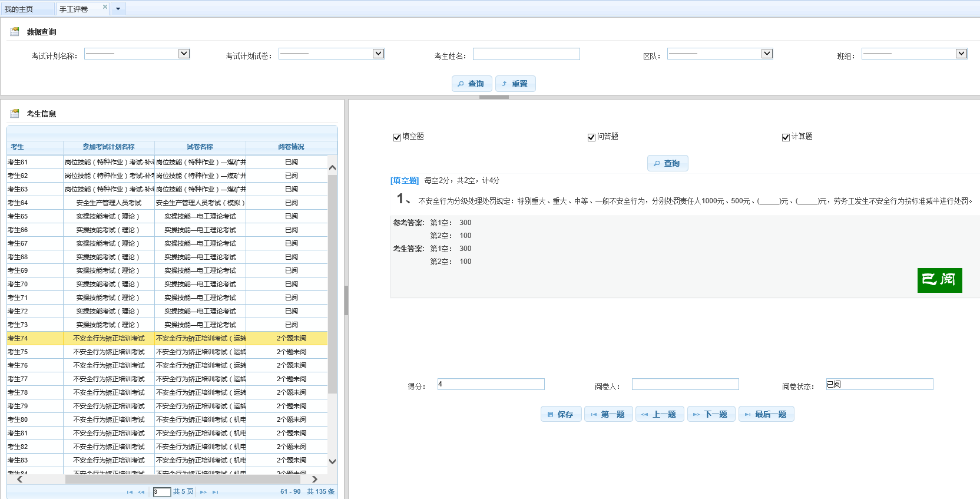Close the 手工评卷 tab
The width and height of the screenshot is (980, 499).
point(105,7)
